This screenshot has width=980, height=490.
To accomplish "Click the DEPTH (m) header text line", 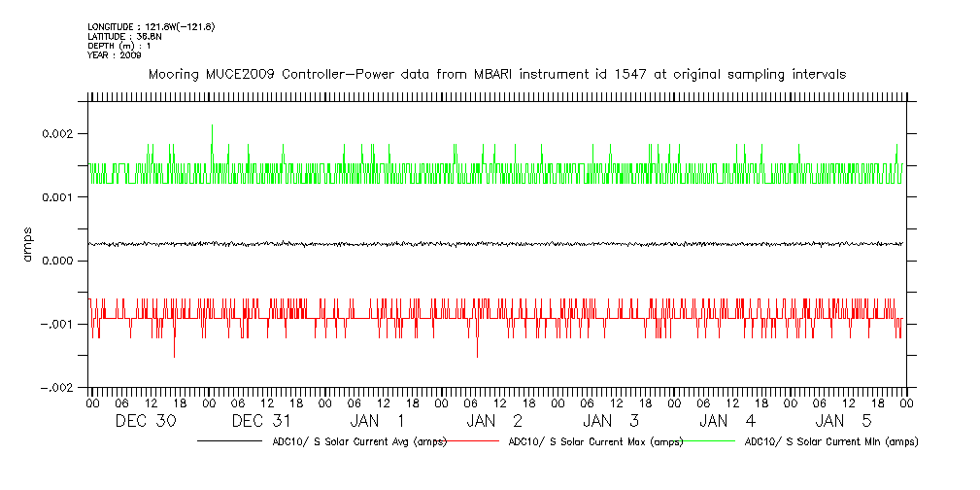I will [x=119, y=46].
